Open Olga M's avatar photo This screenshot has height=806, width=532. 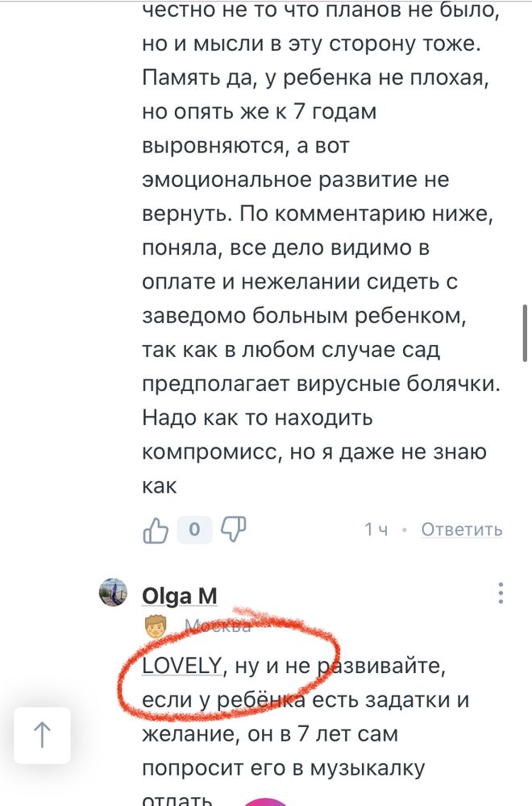(111, 592)
